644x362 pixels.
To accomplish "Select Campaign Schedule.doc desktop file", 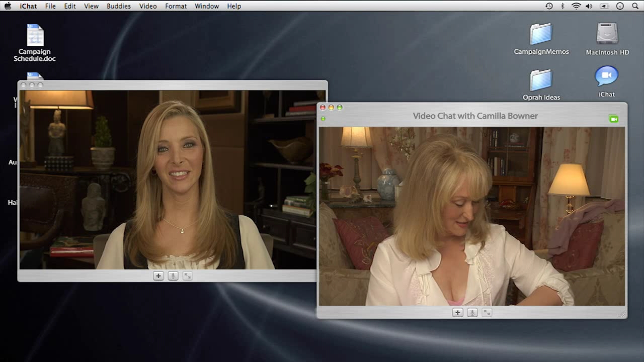I will point(35,43).
